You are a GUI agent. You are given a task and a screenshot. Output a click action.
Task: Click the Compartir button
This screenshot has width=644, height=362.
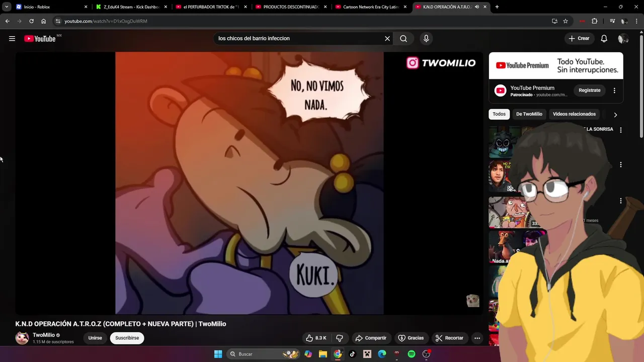pyautogui.click(x=371, y=338)
